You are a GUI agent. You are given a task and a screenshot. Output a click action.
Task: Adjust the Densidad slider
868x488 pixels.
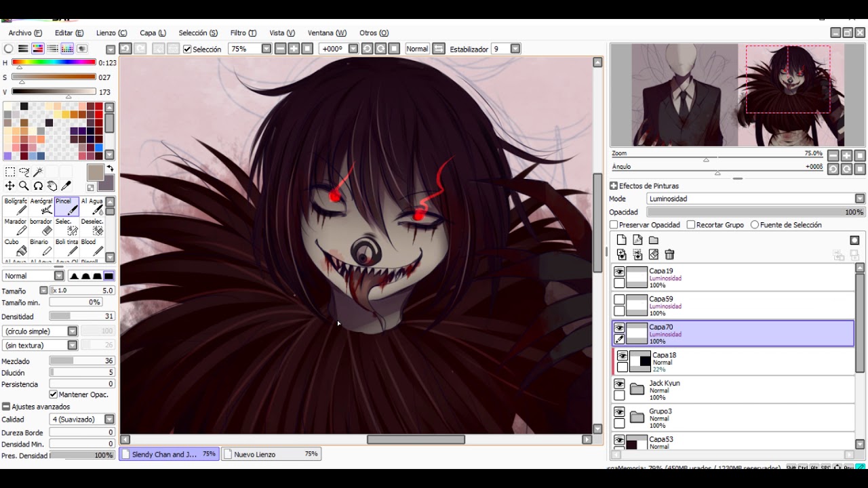coord(82,317)
